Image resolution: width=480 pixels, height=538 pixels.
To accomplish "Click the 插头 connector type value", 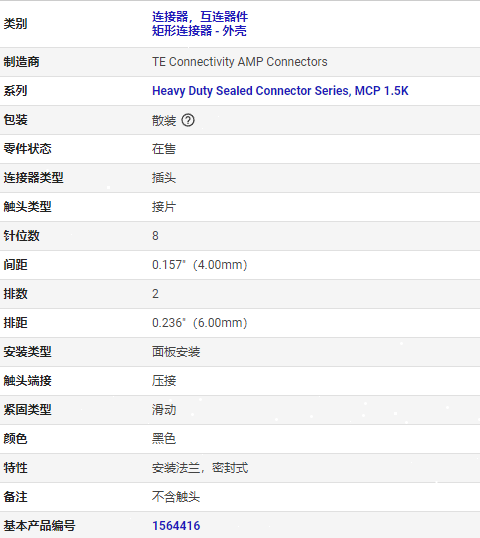I will tap(164, 178).
